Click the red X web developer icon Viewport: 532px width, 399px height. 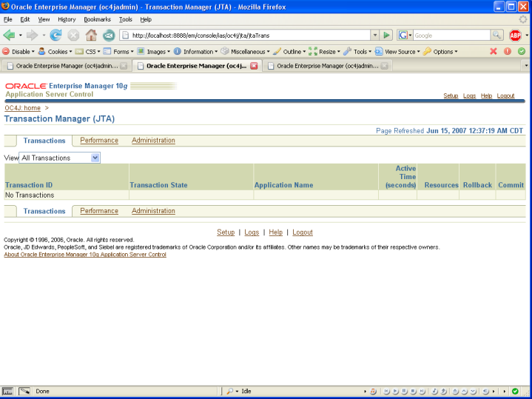494,51
